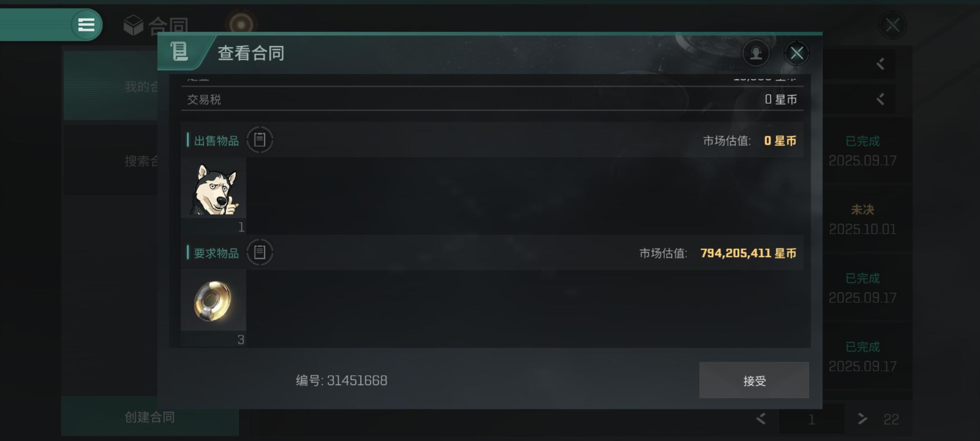Viewport: 980px width, 441px height.
Task: Accept contract with 接受 button
Action: 754,380
